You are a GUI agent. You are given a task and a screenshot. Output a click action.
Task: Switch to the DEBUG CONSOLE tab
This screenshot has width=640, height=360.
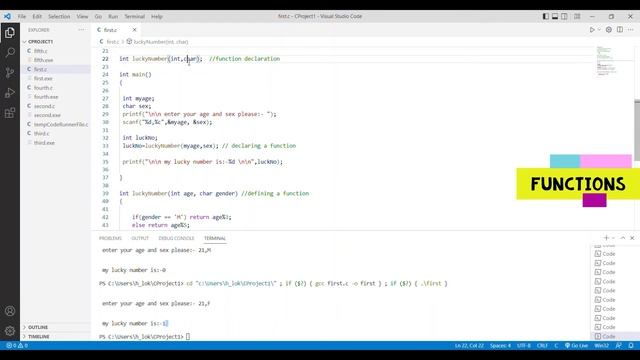click(x=176, y=238)
